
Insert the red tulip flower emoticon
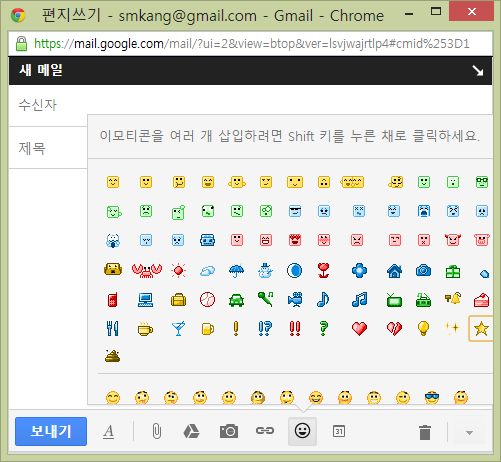pos(323,270)
